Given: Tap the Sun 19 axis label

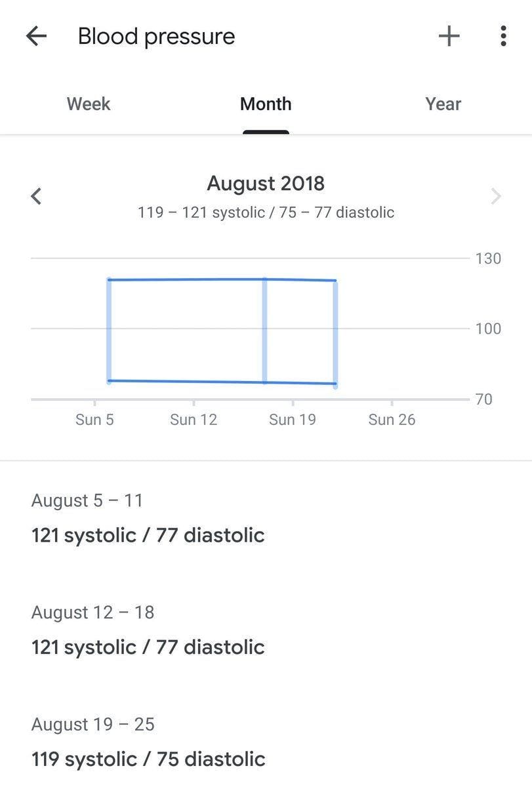Looking at the screenshot, I should click(293, 420).
